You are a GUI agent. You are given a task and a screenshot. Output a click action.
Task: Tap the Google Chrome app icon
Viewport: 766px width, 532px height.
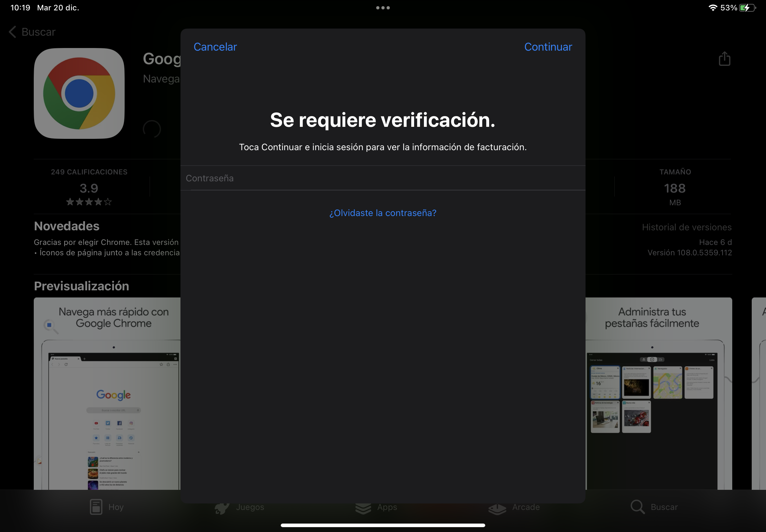79,93
